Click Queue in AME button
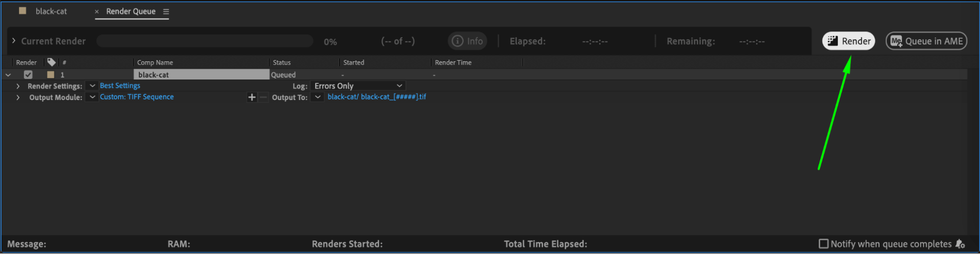 click(x=926, y=41)
